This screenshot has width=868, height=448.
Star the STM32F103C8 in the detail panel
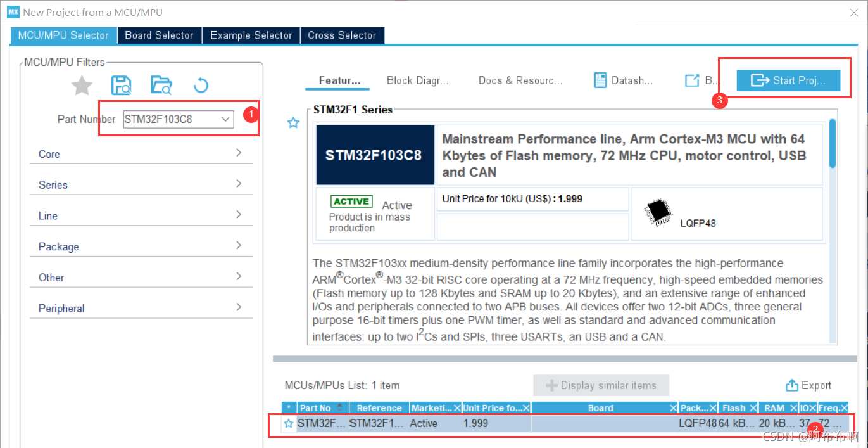point(293,123)
